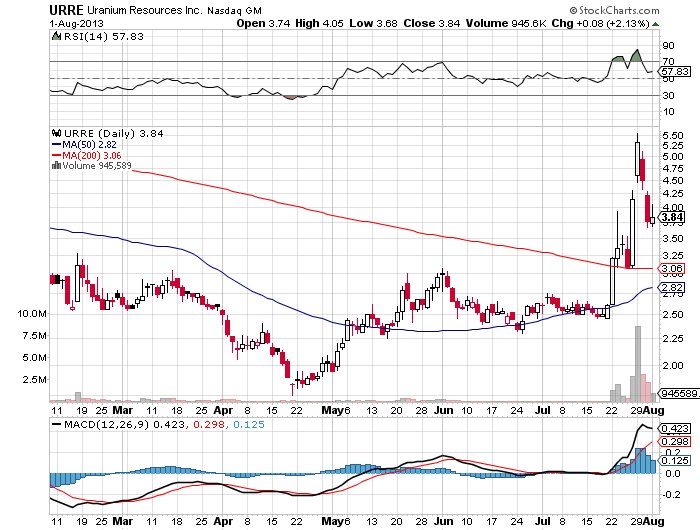Image resolution: width=700 pixels, height=530 pixels.
Task: Click Apr on the price chart date axis
Action: point(223,410)
